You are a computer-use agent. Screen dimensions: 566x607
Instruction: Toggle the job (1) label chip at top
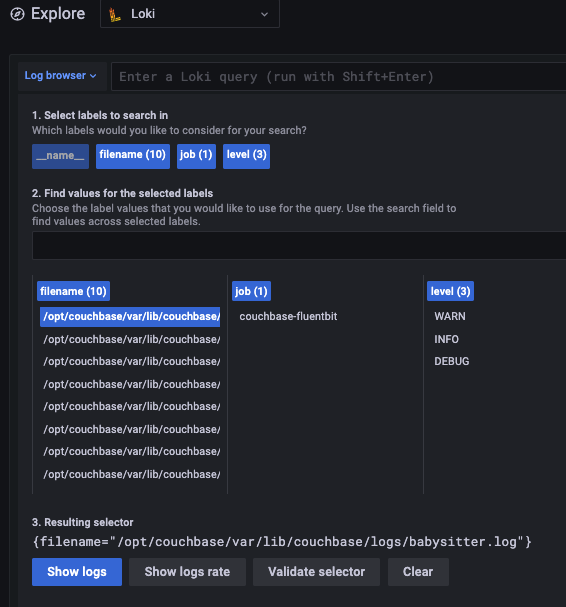196,156
